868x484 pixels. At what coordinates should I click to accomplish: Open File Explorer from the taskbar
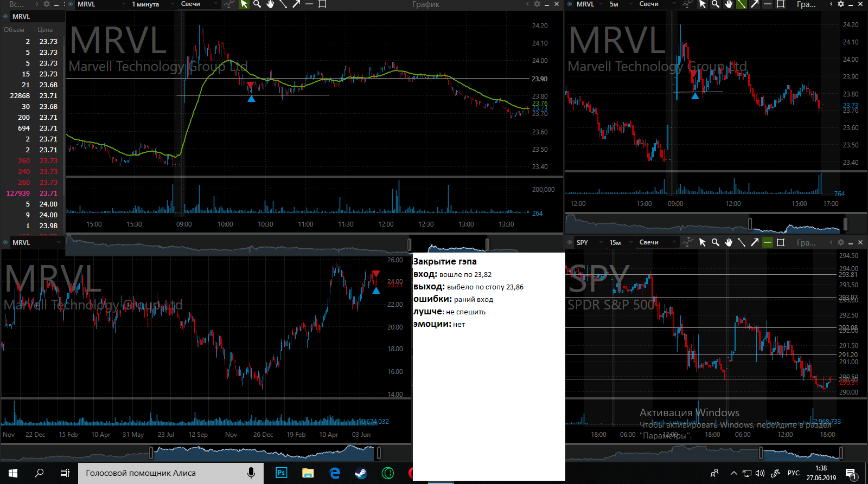(x=308, y=473)
